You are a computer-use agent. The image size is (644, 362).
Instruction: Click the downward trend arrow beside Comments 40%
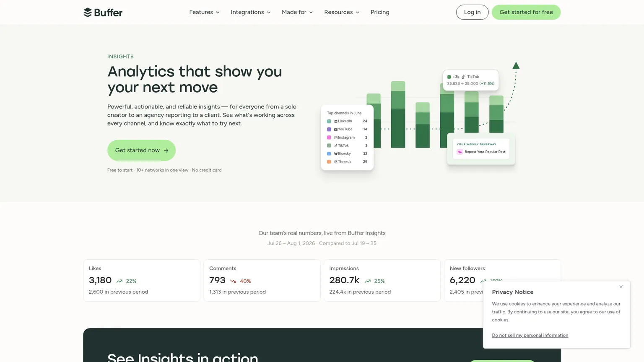point(233,281)
